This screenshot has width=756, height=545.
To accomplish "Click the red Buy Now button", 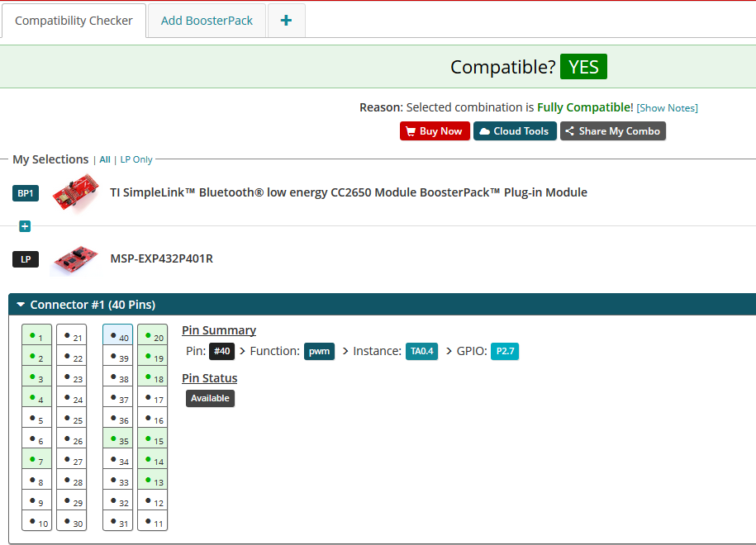I will [x=435, y=131].
